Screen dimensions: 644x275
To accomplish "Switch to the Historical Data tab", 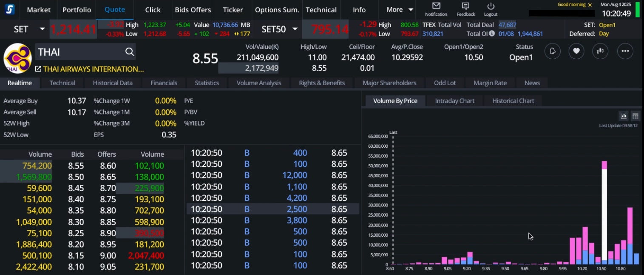I will (x=113, y=83).
